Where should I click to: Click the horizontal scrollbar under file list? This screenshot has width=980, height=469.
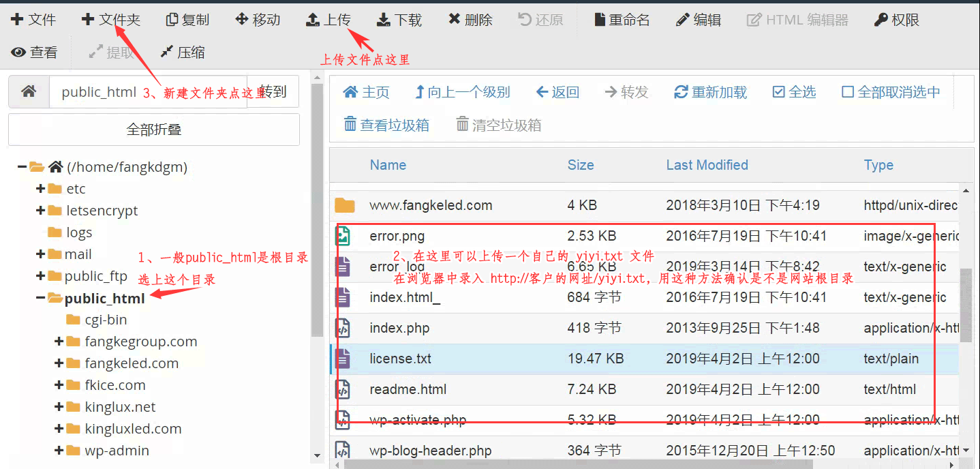click(x=613, y=464)
